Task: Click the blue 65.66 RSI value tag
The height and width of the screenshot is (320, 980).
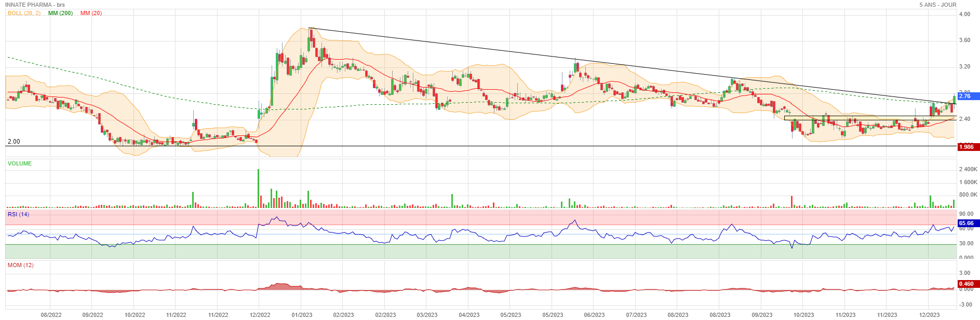Action: (x=968, y=223)
